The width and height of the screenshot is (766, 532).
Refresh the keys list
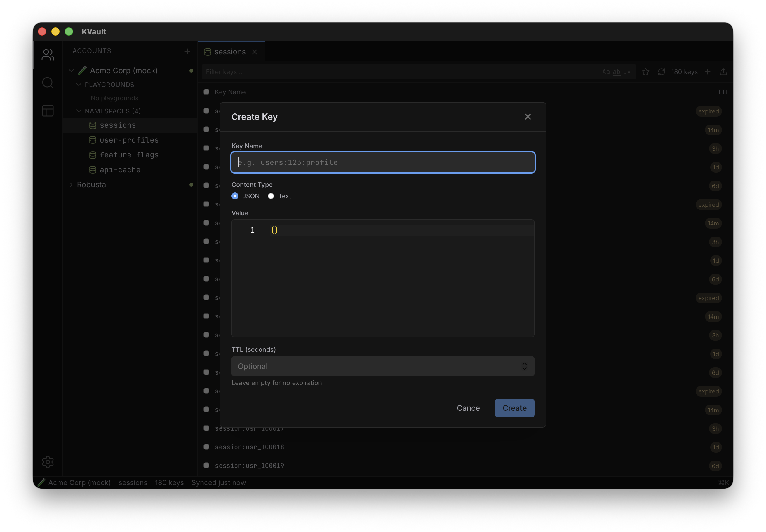(x=661, y=72)
